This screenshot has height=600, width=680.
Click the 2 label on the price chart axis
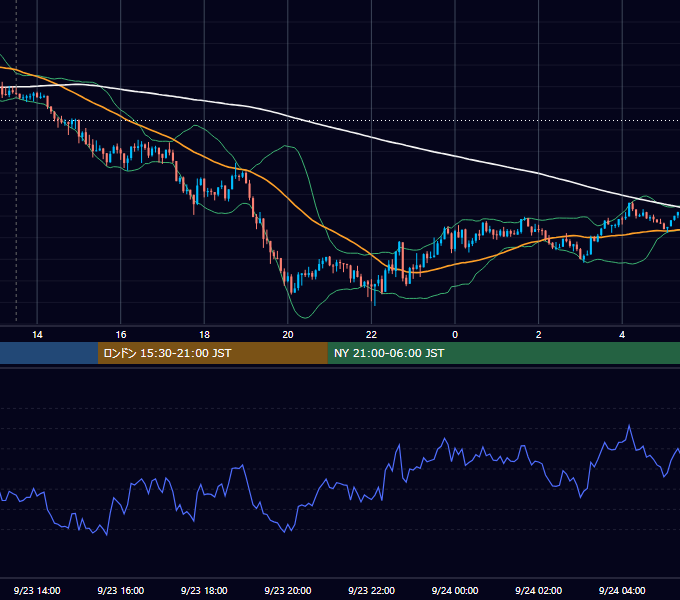tap(539, 335)
